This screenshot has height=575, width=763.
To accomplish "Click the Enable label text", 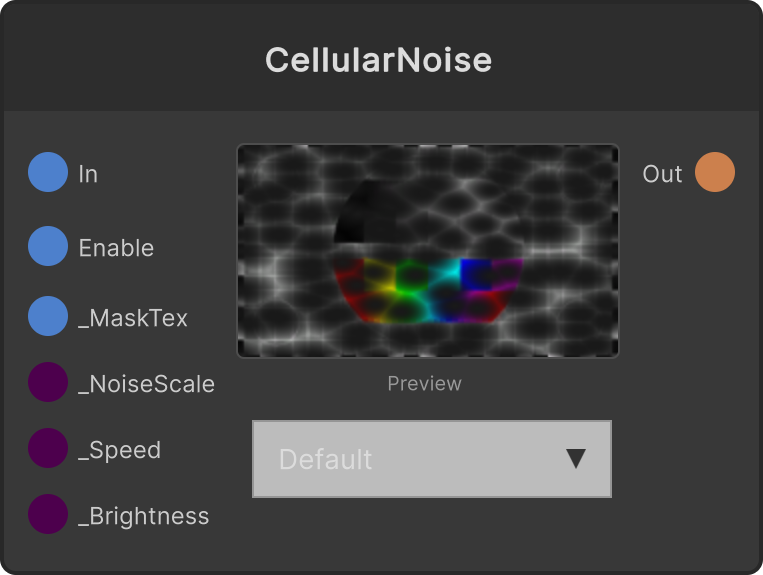I will tap(116, 248).
